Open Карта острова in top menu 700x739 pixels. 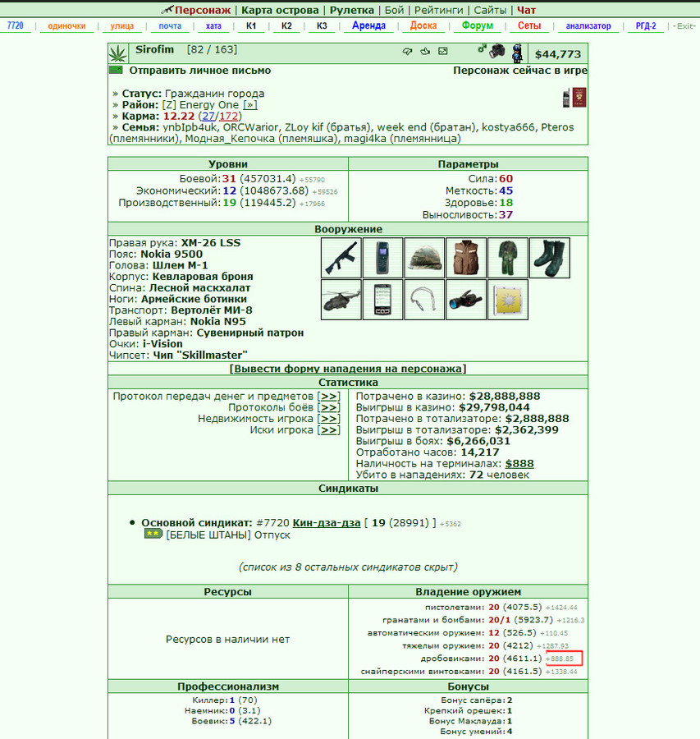280,10
